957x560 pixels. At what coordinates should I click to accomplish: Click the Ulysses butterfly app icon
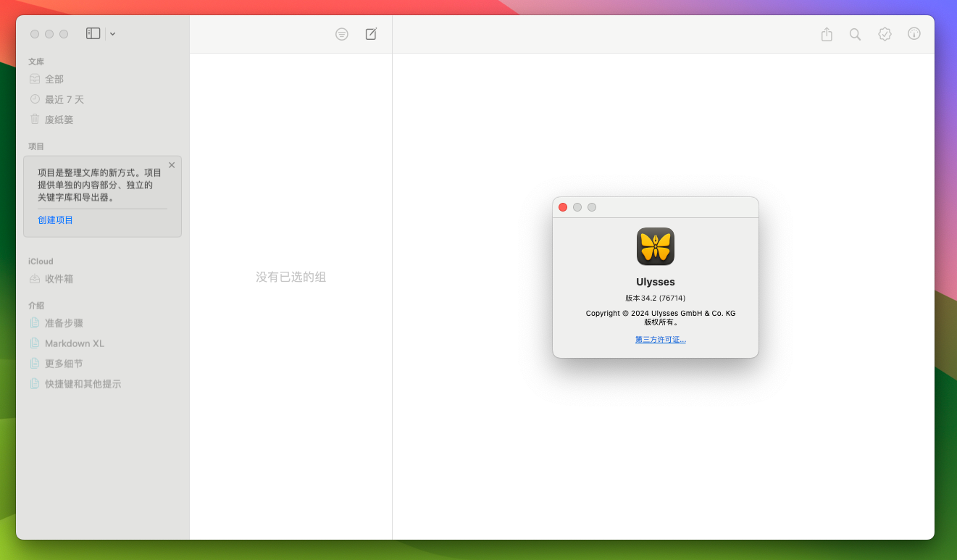point(656,246)
